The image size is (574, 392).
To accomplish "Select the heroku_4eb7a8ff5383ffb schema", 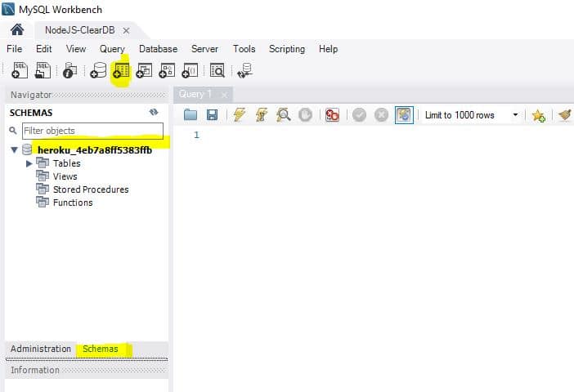I will coord(95,150).
